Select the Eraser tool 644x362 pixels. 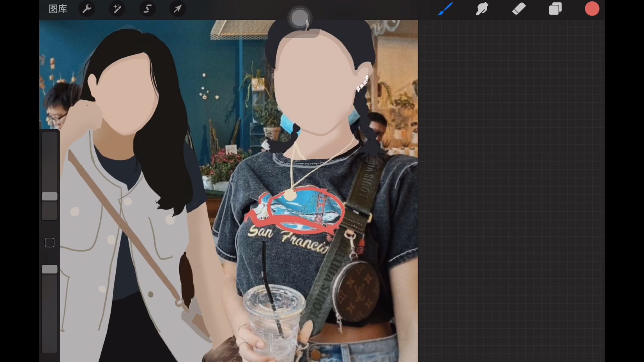519,9
